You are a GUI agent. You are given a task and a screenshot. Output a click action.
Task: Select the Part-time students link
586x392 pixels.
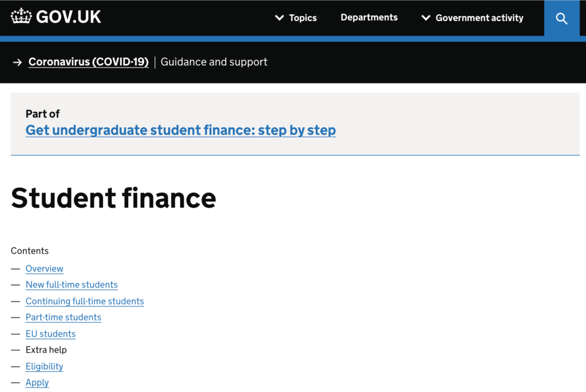63,317
